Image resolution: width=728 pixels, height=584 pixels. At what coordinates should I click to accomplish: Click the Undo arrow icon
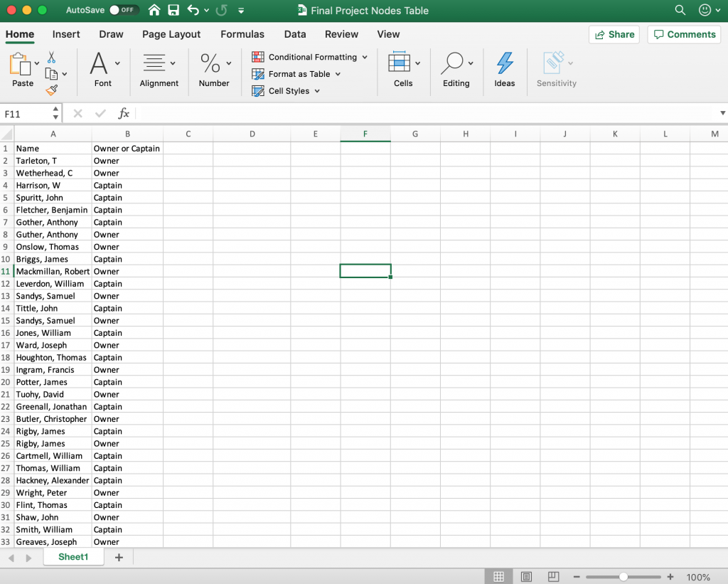193,11
